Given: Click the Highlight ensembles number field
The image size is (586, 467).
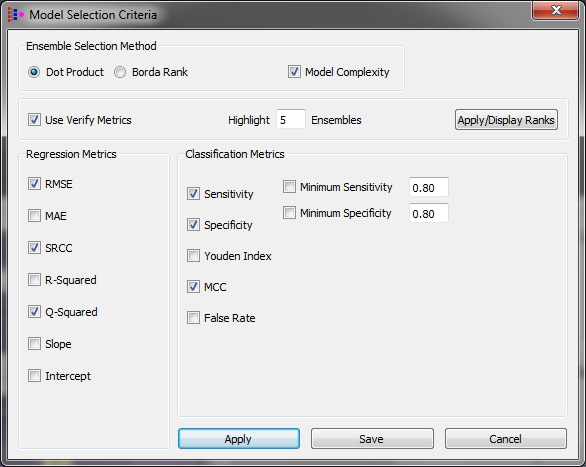Looking at the screenshot, I should tap(291, 120).
